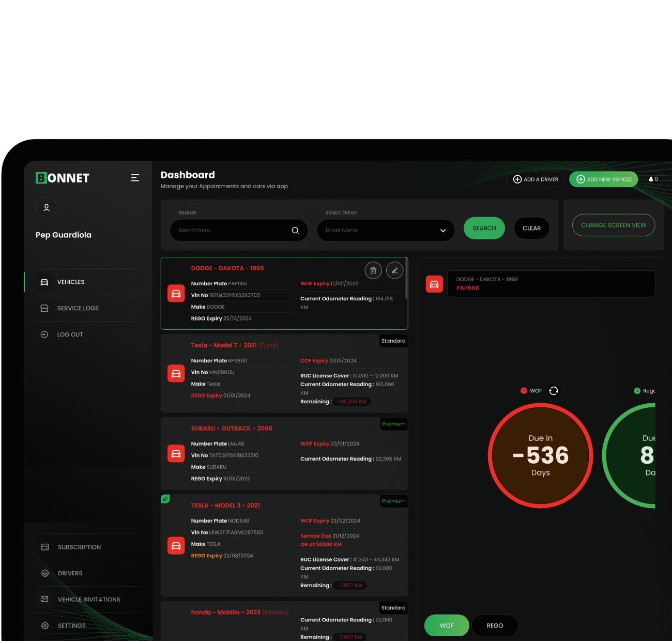Toggle Change Screen View
This screenshot has height=641, width=672.
click(614, 225)
